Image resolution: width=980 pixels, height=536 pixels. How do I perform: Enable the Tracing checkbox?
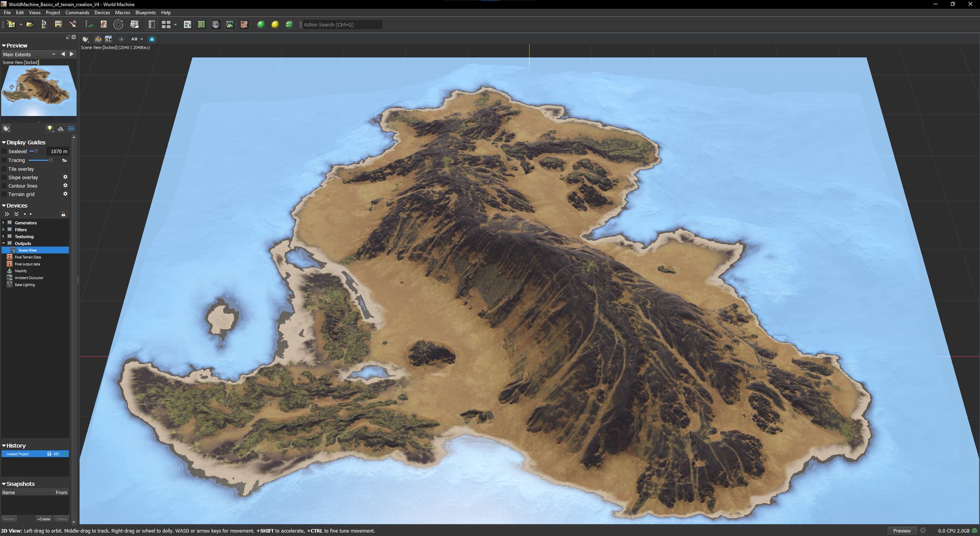click(4, 160)
